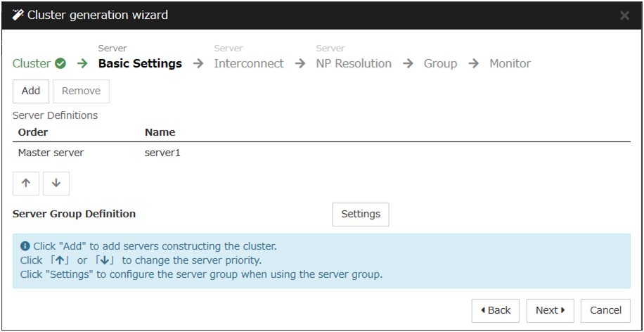Screen dimensions: 644x332
Task: Move server down with the down arrow
Action: 56,183
